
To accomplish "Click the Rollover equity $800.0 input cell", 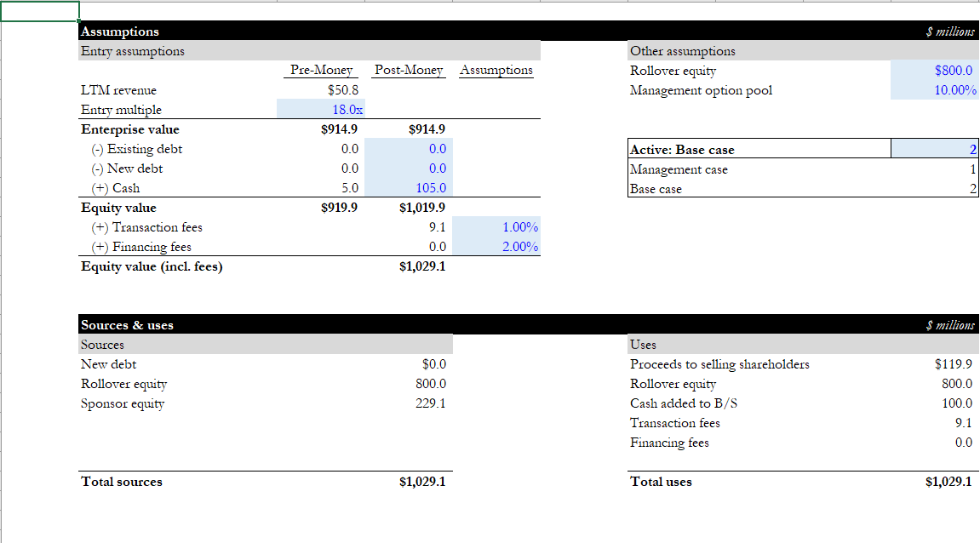I will tap(934, 70).
